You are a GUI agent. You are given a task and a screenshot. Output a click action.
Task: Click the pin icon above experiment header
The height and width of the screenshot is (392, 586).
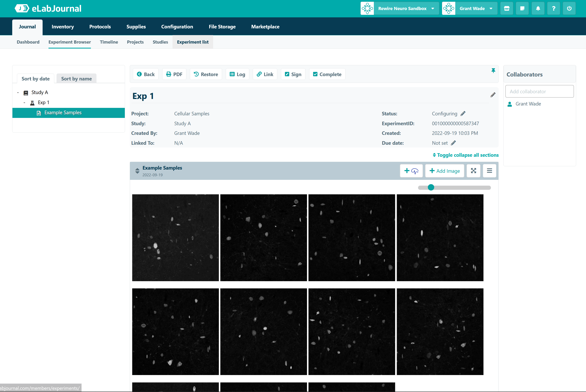tap(493, 71)
